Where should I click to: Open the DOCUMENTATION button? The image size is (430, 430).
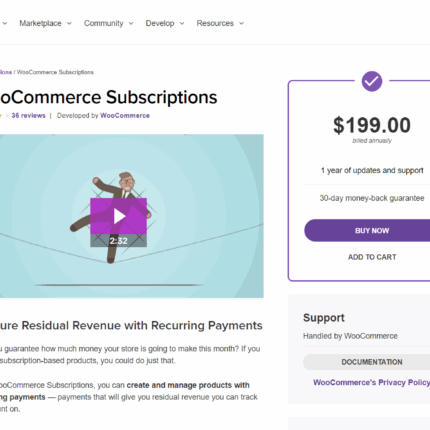coord(367,362)
